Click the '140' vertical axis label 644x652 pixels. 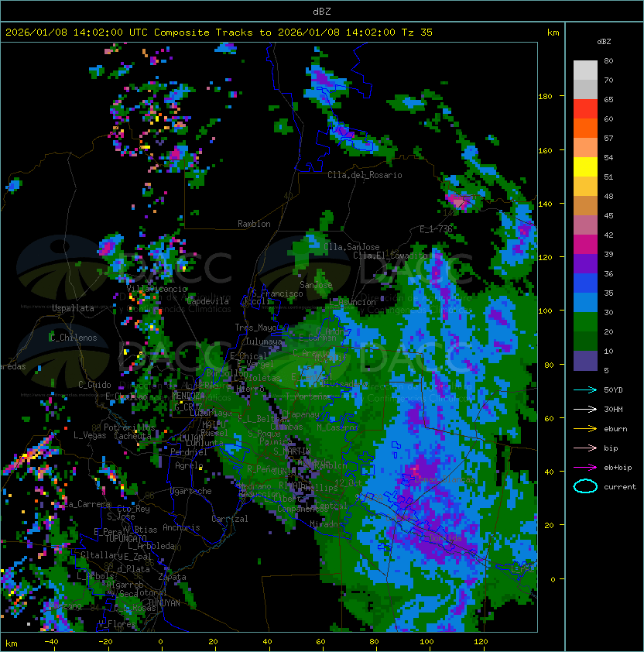pos(545,204)
